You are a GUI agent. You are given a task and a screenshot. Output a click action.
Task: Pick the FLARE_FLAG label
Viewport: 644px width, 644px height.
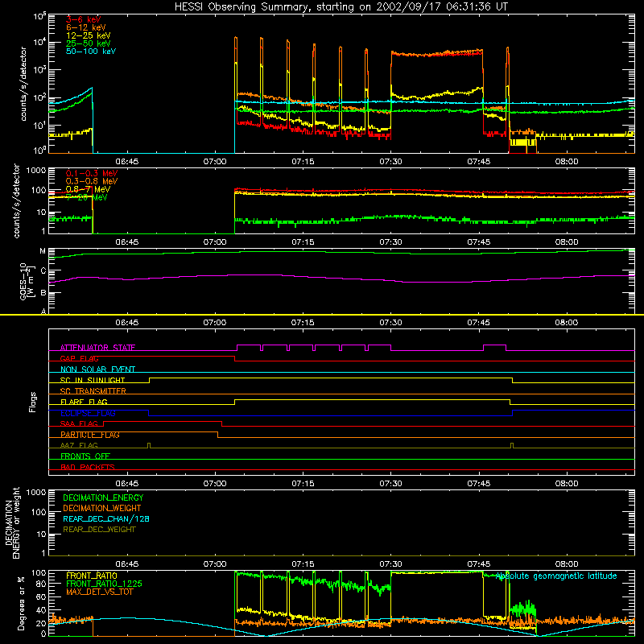click(84, 402)
